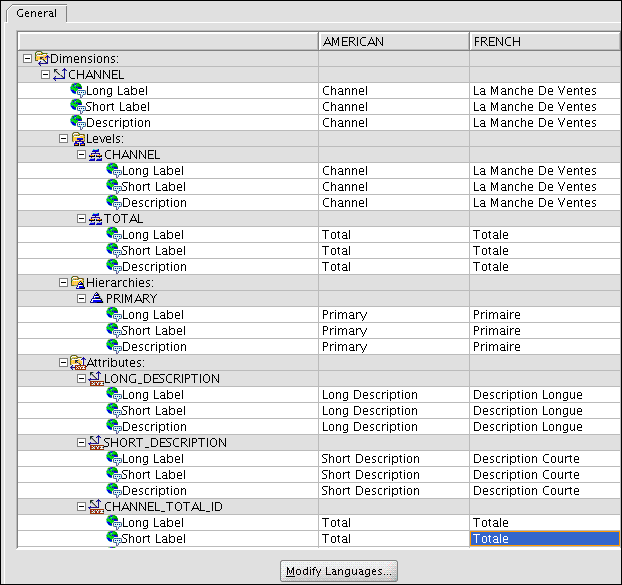The image size is (622, 585).
Task: Select the SHORT_DESCRIPTION tree item
Action: [x=165, y=443]
